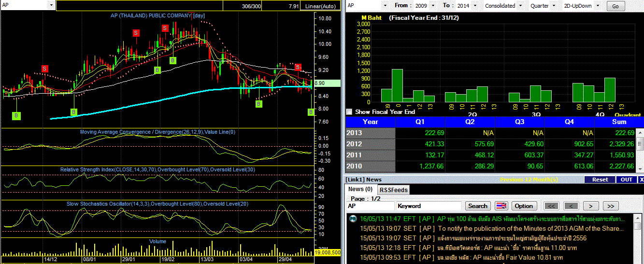Click the Moving Average Convergence / Divergence indicator title
The width and height of the screenshot is (644, 264).
[x=158, y=131]
